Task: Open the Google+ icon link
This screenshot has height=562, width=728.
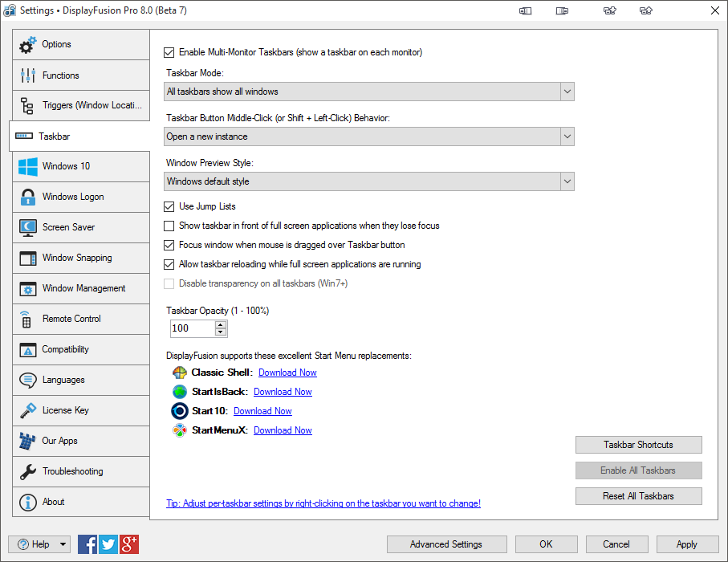Action: 130,544
